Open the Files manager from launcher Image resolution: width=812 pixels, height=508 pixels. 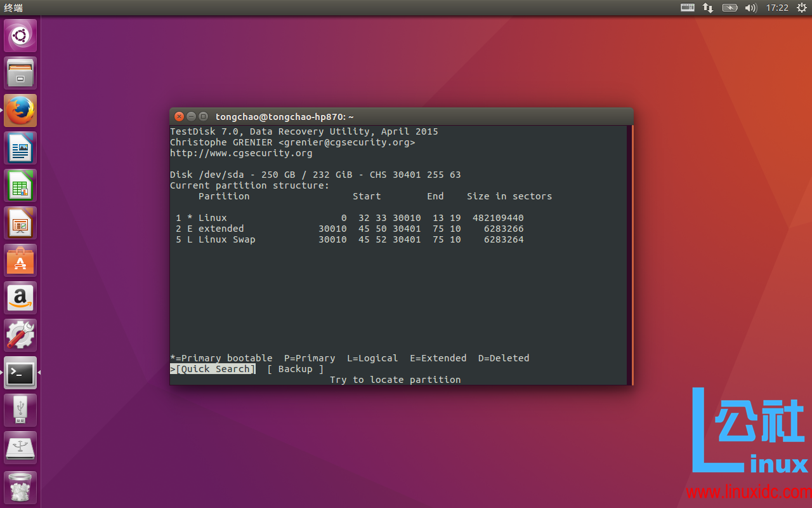[20, 73]
